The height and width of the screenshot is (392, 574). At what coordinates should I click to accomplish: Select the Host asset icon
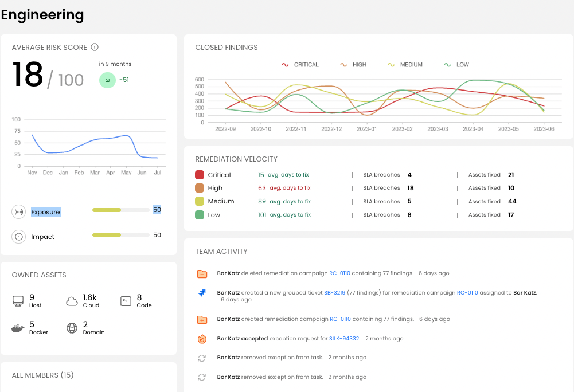tap(18, 300)
